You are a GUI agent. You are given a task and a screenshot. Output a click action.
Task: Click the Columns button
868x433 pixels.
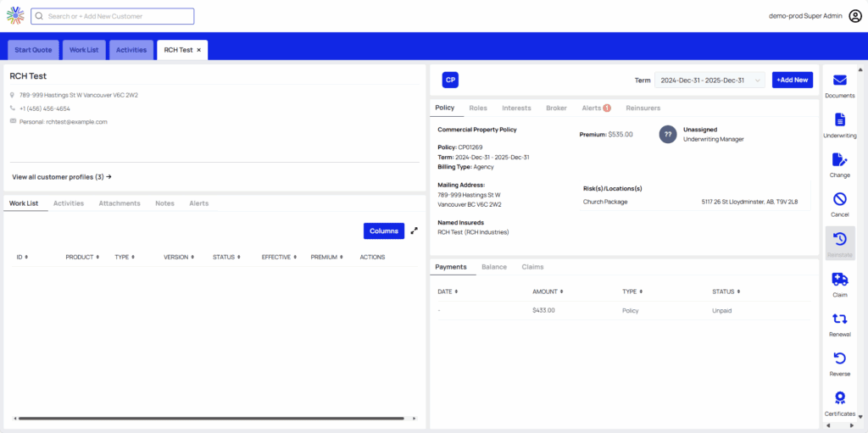(x=384, y=230)
